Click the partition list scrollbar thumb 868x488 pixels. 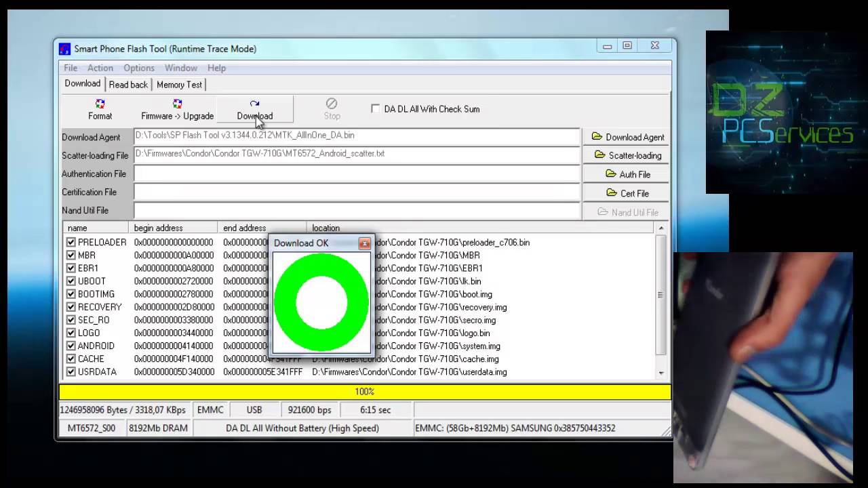[x=661, y=295]
